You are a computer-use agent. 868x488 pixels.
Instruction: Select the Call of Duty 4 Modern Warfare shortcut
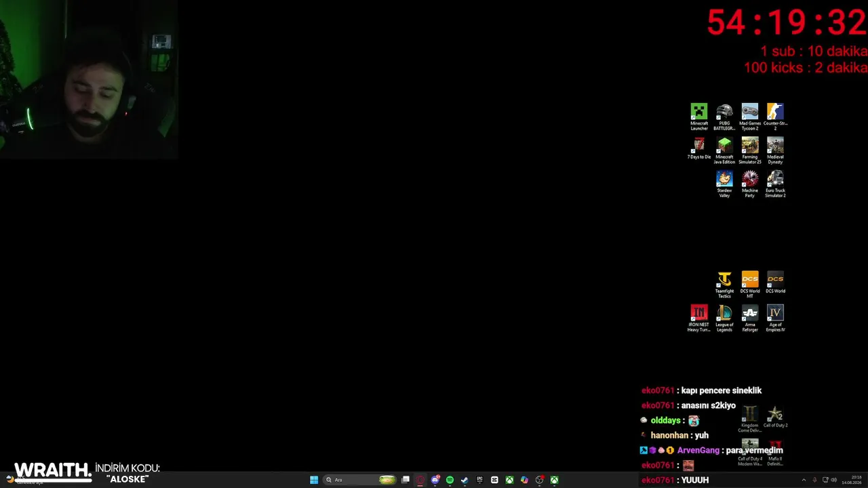pyautogui.click(x=750, y=452)
